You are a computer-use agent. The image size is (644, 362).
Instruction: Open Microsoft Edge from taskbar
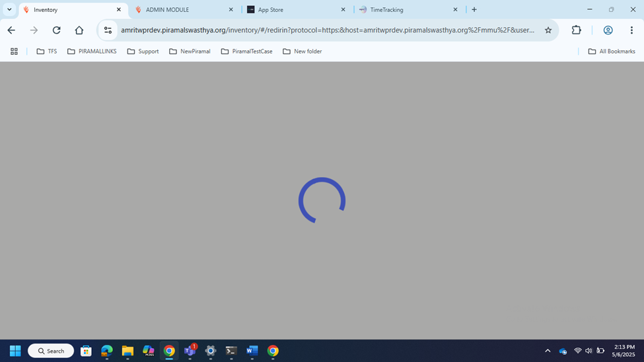[107, 351]
